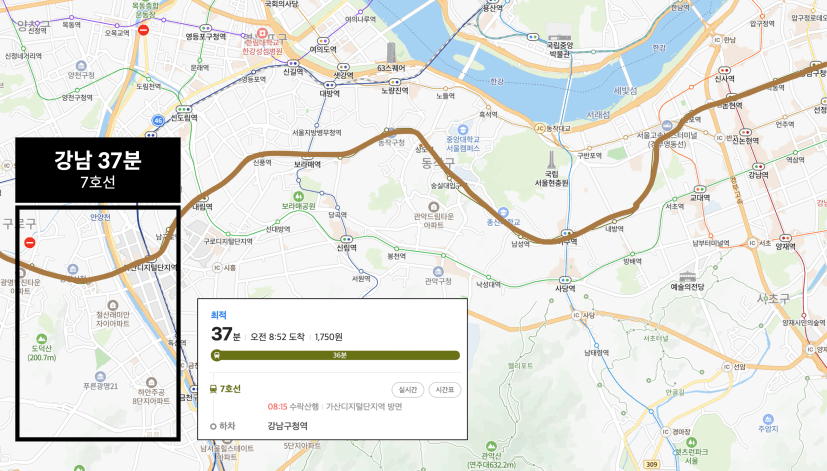Open the 시간표 timetable button
This screenshot has width=827, height=471.
(x=445, y=390)
